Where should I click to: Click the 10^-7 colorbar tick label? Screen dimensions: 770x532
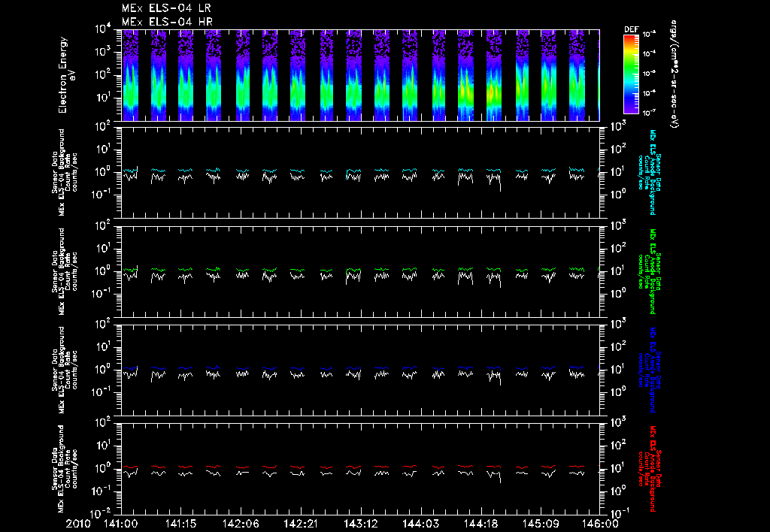click(650, 113)
